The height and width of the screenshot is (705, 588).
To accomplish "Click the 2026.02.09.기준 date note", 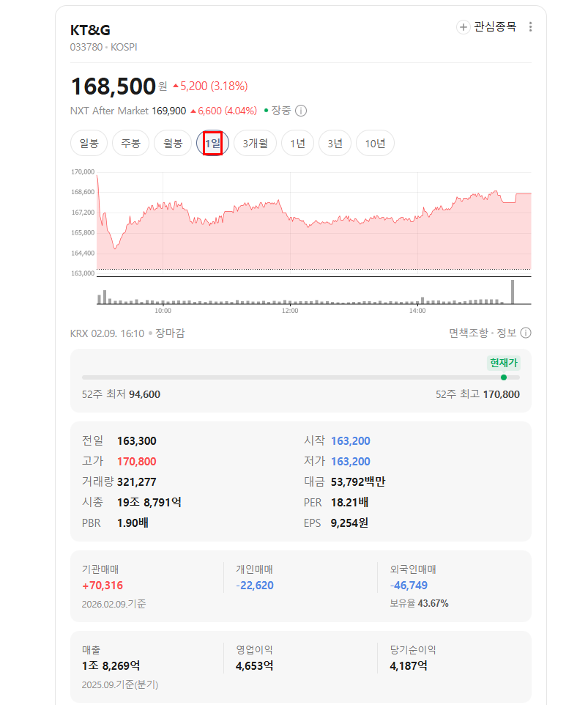I will click(113, 604).
